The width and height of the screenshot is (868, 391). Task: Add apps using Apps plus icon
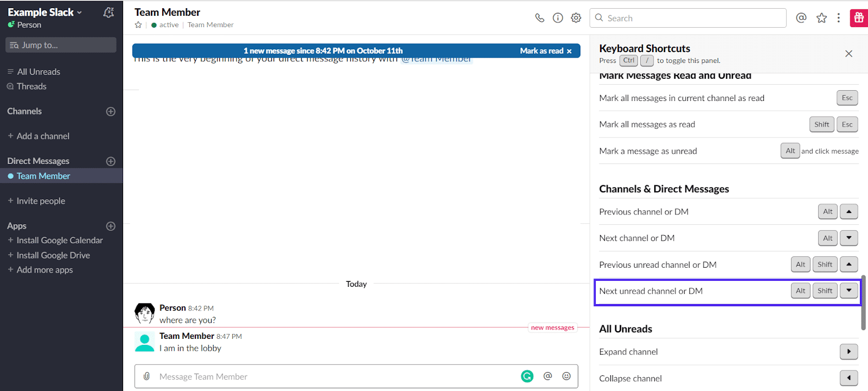coord(111,226)
